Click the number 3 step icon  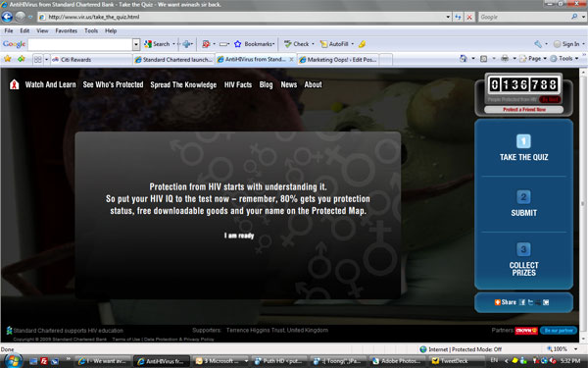coord(523,249)
